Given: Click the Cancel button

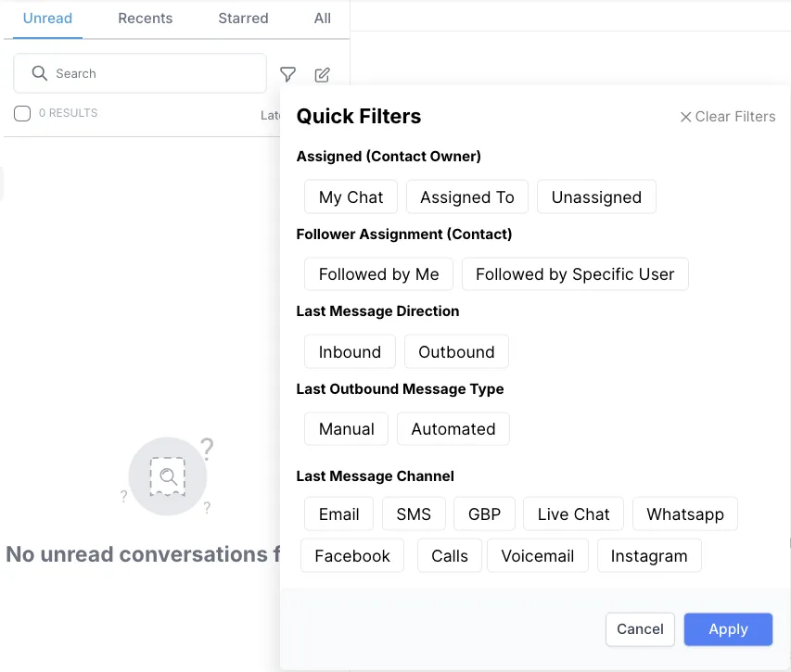Looking at the screenshot, I should [x=640, y=628].
